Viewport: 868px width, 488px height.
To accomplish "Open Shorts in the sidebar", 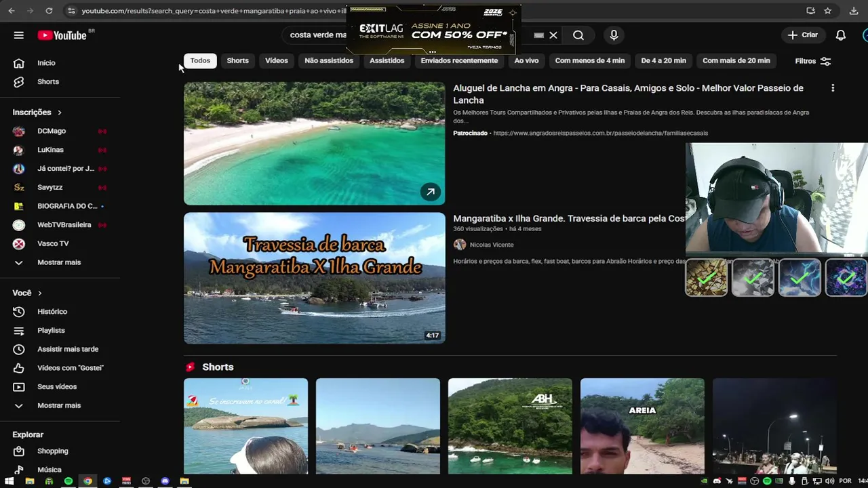I will click(47, 81).
